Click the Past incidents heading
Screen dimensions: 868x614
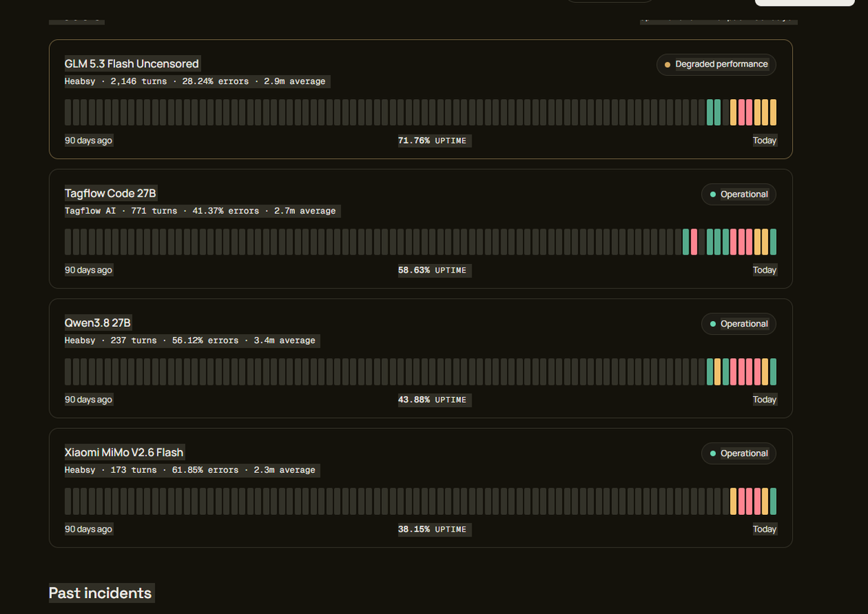[101, 593]
